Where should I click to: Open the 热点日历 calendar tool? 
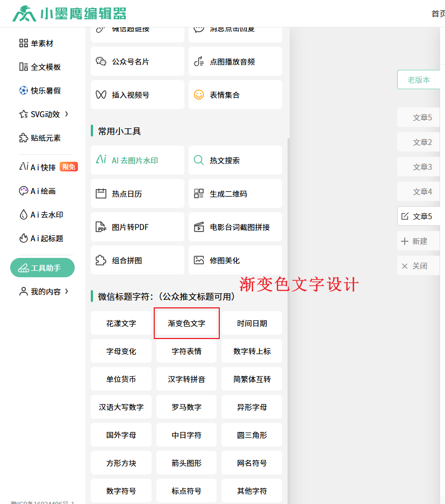point(138,193)
